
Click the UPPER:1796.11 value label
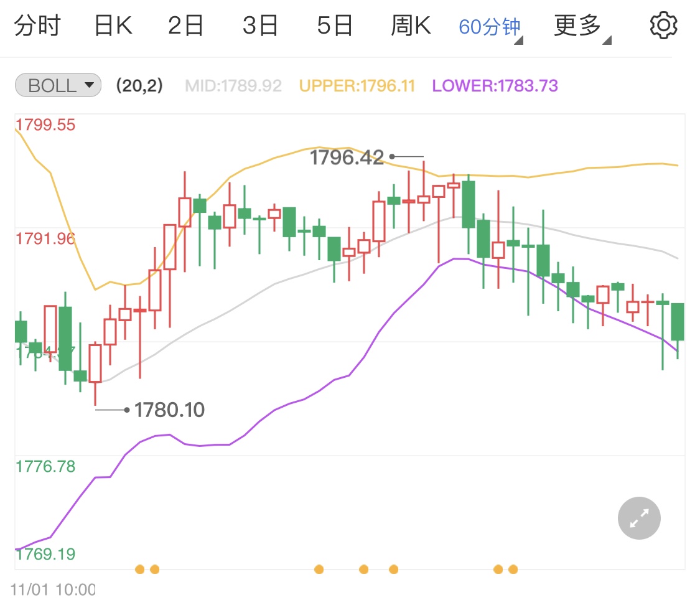pos(357,86)
